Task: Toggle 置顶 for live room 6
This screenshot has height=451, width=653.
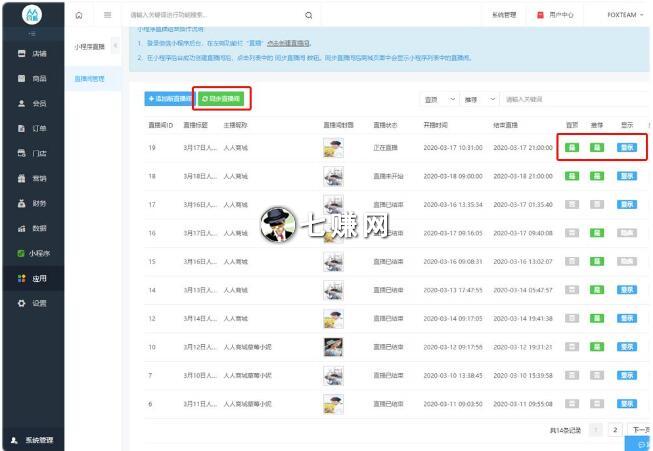Action: (572, 404)
